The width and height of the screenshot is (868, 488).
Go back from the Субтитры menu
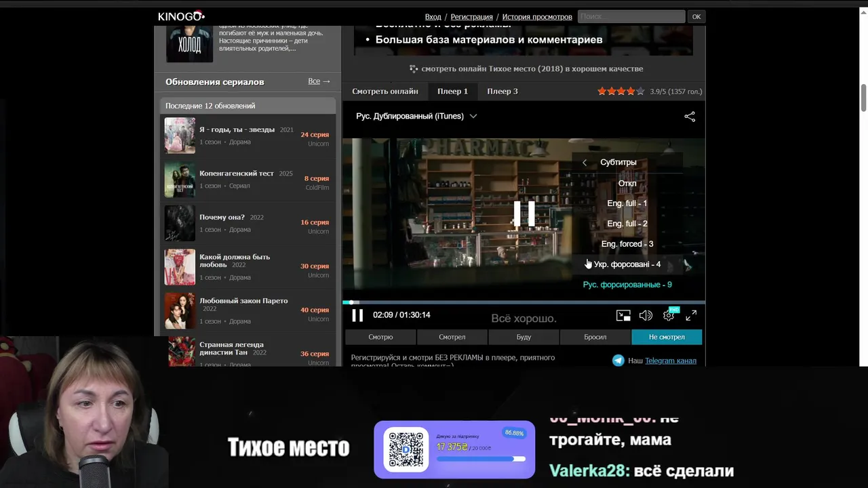point(585,163)
